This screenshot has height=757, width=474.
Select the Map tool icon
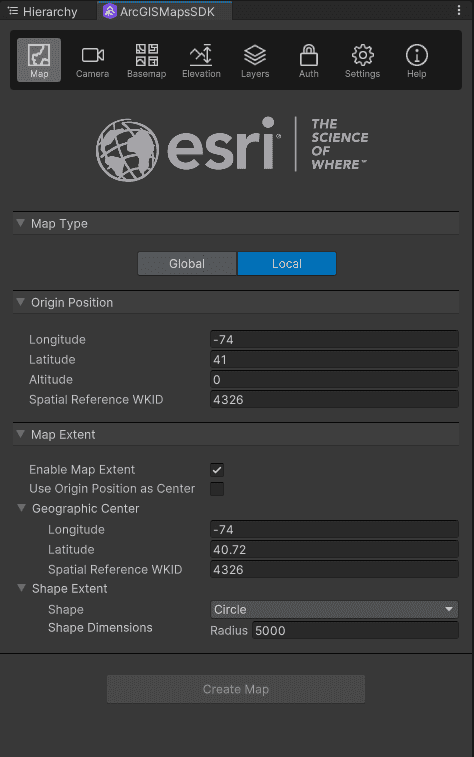coord(39,60)
